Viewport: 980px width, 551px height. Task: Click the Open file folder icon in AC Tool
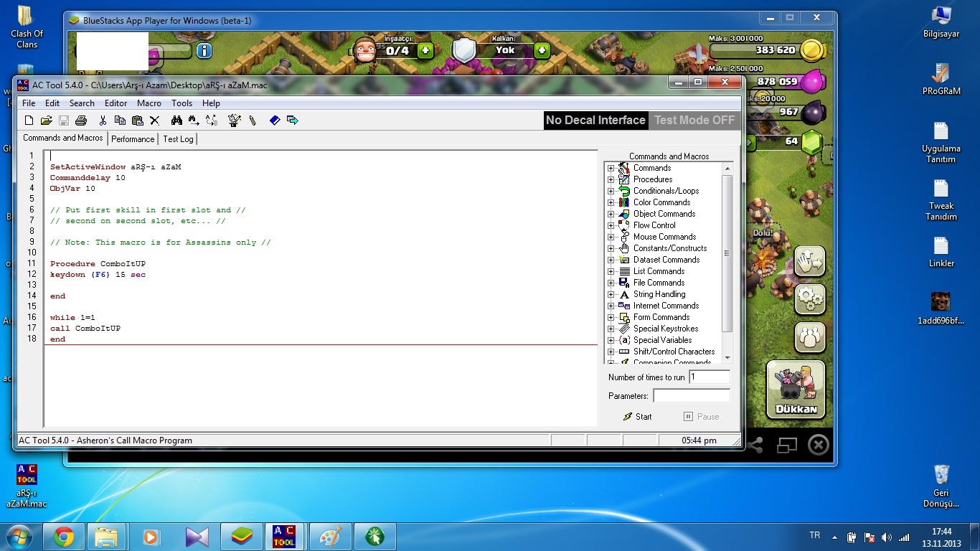click(46, 121)
